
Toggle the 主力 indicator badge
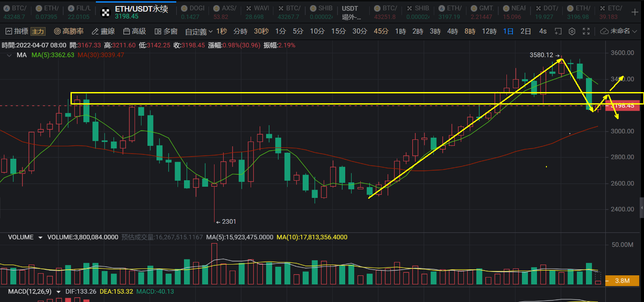pos(38,31)
